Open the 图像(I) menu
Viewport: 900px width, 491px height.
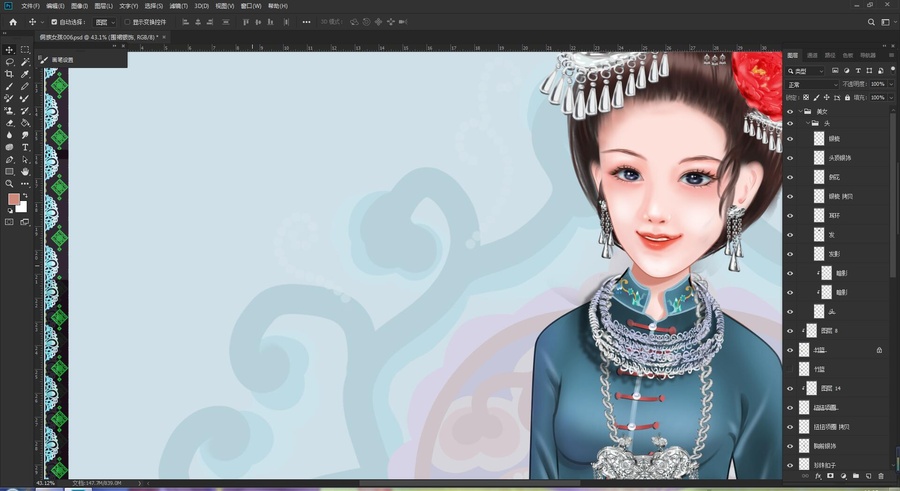(79, 6)
